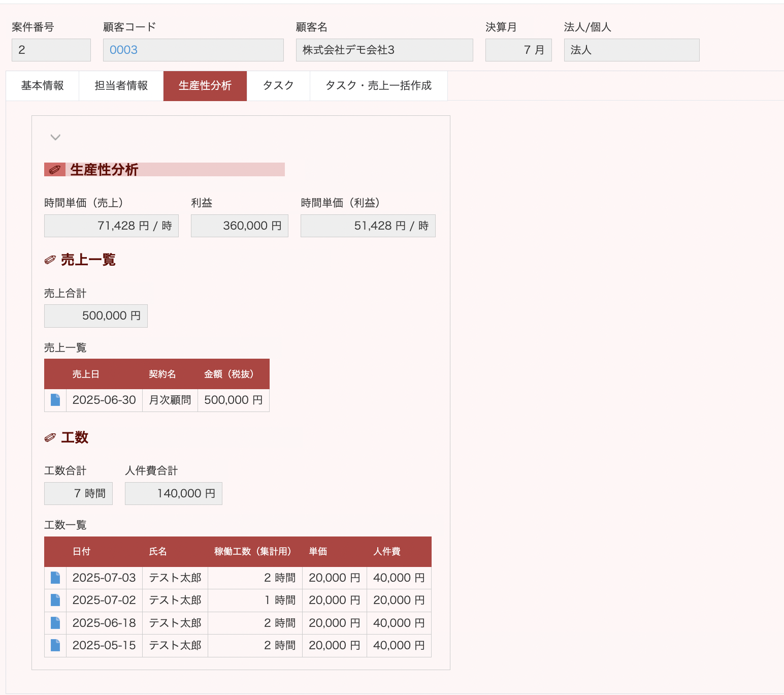The image size is (784, 695).
Task: Click the 顧客名 field 株式会社デモ会社3
Action: [x=384, y=50]
